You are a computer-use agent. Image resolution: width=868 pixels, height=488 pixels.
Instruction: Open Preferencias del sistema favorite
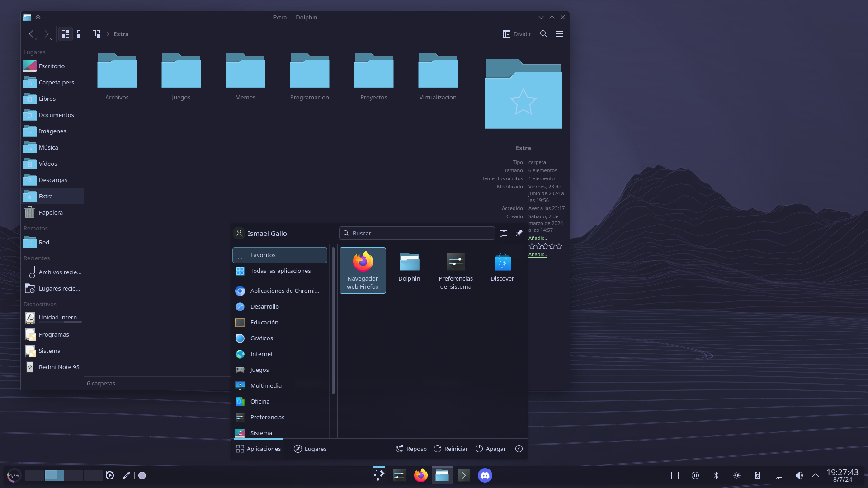tap(456, 270)
